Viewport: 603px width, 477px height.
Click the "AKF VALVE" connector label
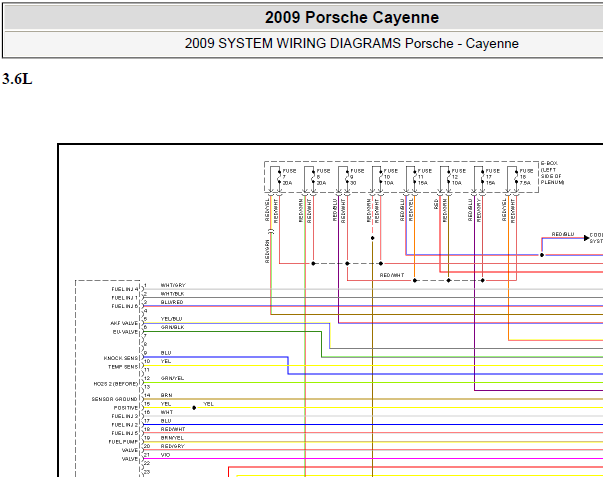coord(124,324)
